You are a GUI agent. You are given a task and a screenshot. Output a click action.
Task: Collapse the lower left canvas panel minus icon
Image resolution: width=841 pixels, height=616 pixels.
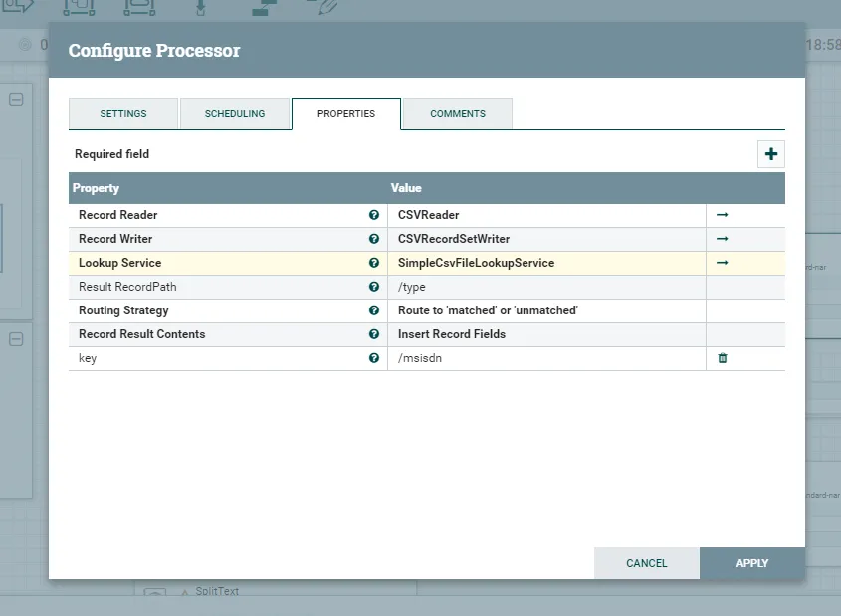[x=16, y=339]
